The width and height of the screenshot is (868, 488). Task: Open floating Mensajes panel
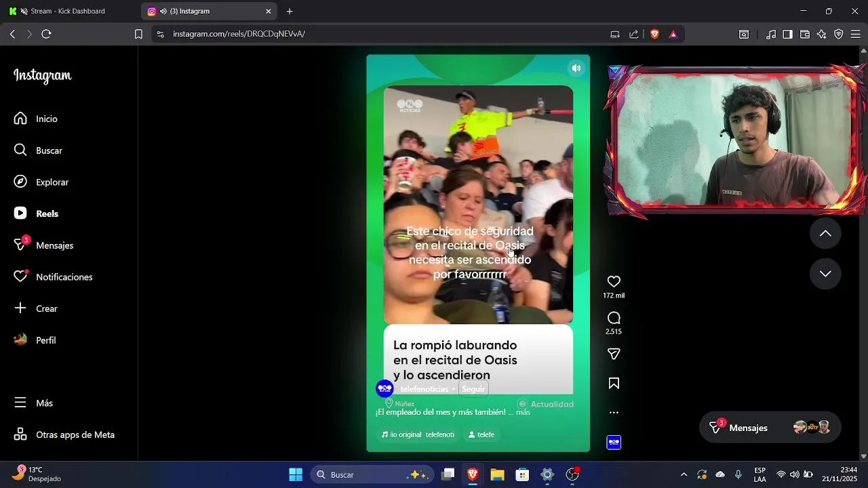(770, 428)
